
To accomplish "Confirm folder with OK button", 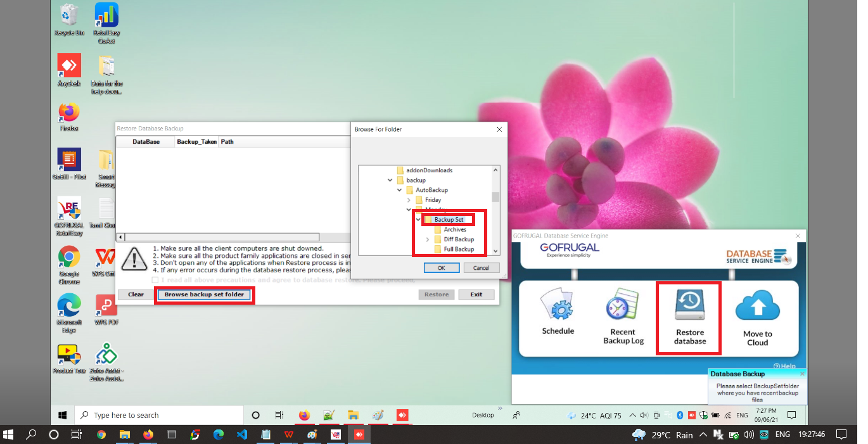I will coord(441,268).
